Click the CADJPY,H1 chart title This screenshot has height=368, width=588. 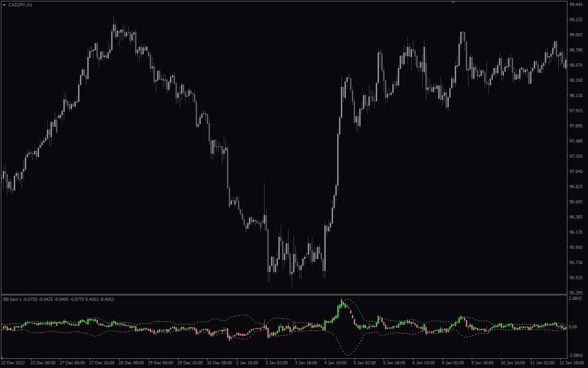20,5
